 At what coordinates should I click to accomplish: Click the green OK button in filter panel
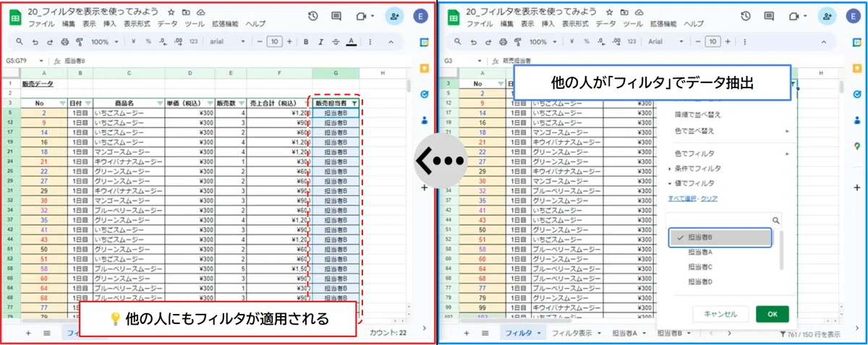(x=772, y=314)
